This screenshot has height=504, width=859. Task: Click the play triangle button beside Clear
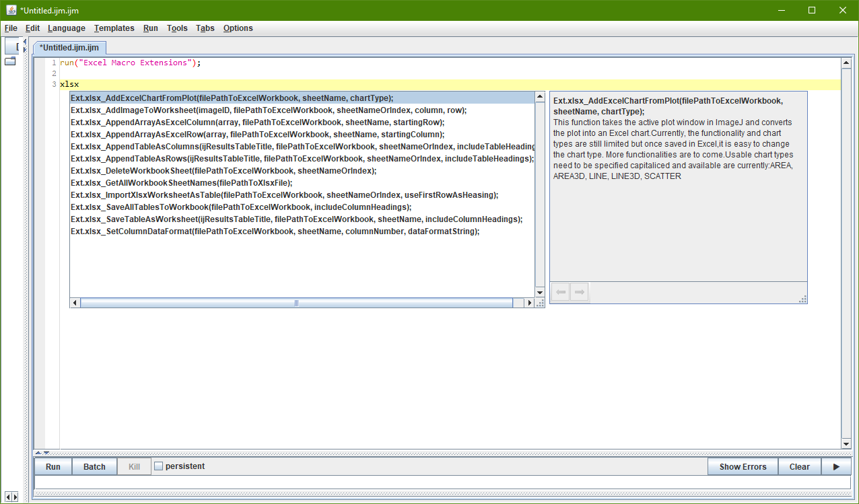pos(836,466)
